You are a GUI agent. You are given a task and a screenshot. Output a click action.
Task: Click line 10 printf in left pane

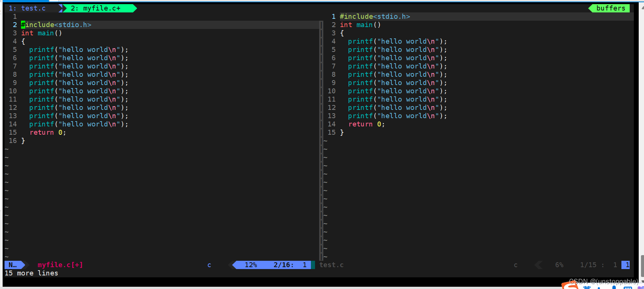[79, 91]
